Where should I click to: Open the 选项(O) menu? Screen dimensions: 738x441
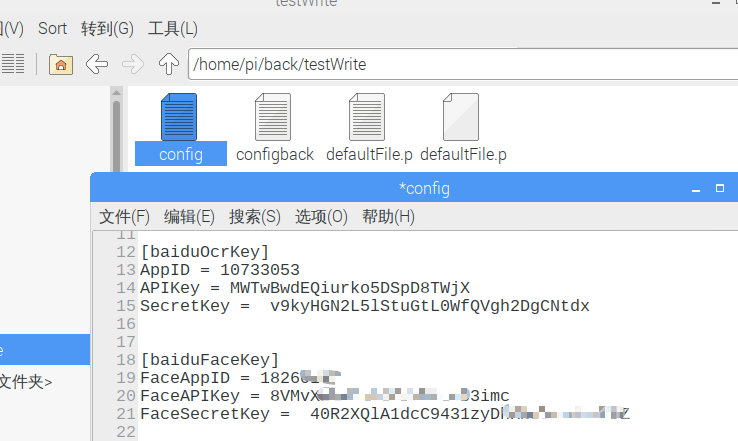[321, 217]
